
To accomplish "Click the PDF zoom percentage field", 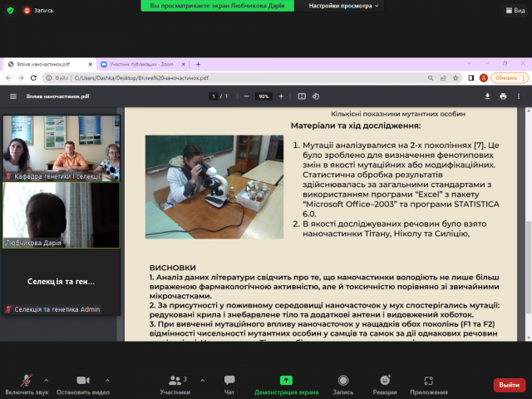I will [x=264, y=96].
